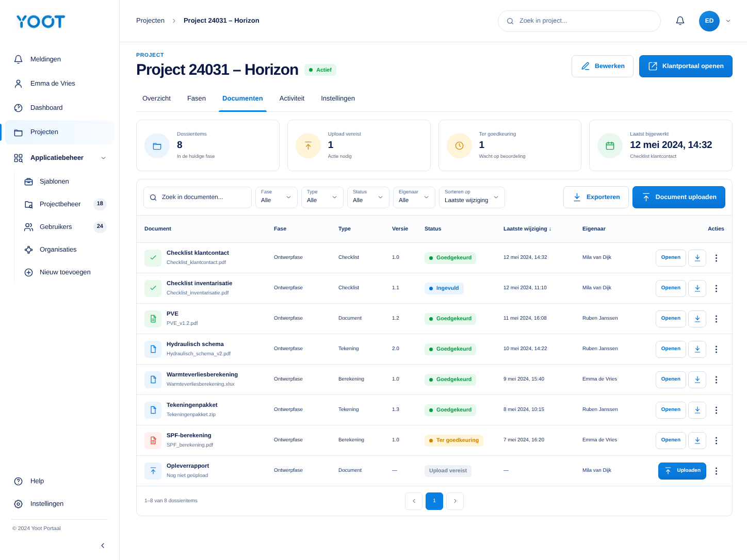Screen dimensions: 747x560
Task: Download Hydraulisch schema file
Action: [x=697, y=349]
